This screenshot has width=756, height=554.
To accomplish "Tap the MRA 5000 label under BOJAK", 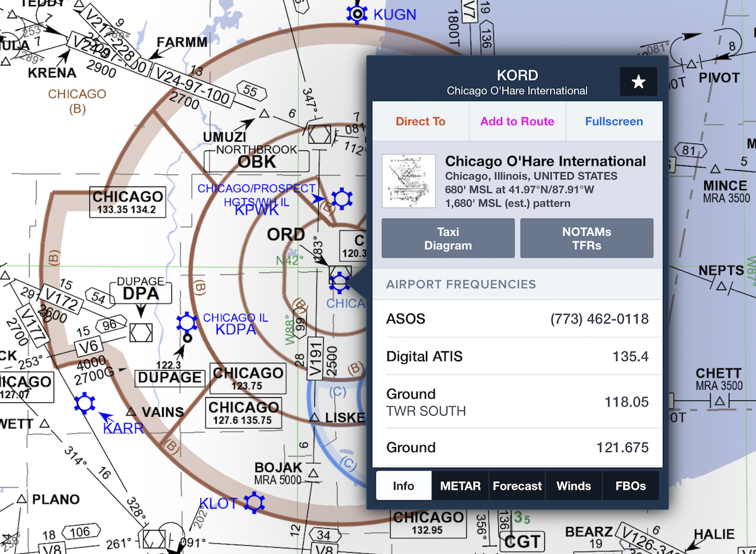I will click(279, 480).
